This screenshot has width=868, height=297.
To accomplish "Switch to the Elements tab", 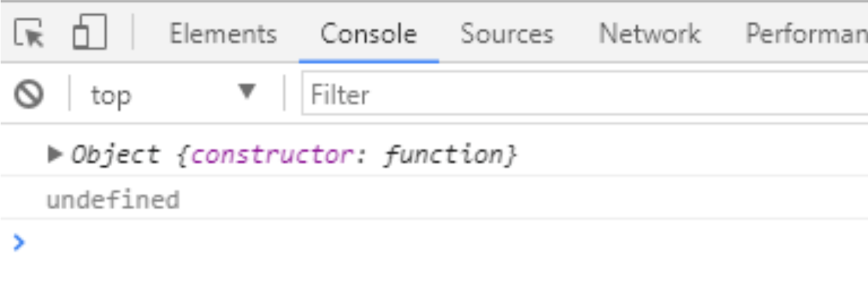I will 223,34.
